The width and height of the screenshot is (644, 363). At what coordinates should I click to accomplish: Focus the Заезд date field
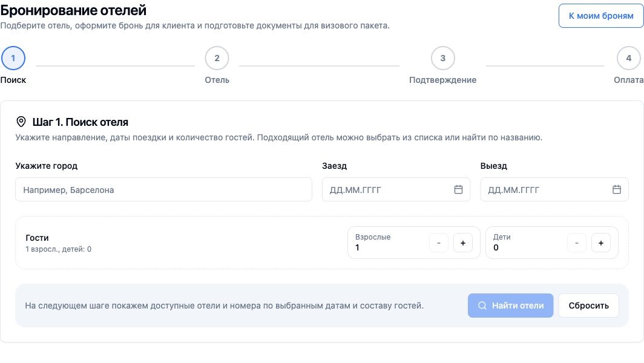(396, 189)
